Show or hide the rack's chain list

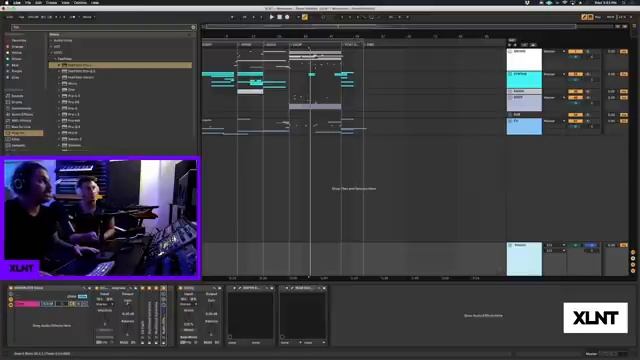tap(11, 299)
